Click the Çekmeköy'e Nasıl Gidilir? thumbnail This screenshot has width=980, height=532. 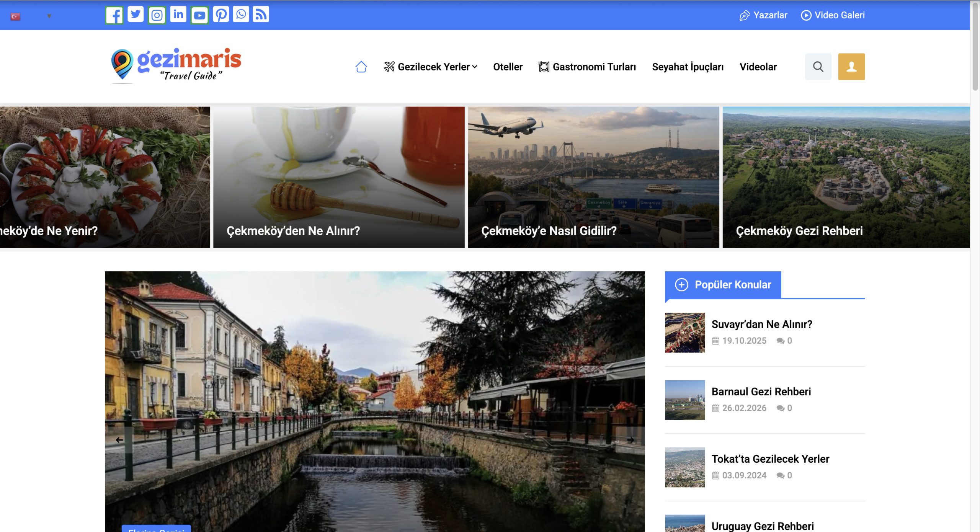click(x=593, y=177)
